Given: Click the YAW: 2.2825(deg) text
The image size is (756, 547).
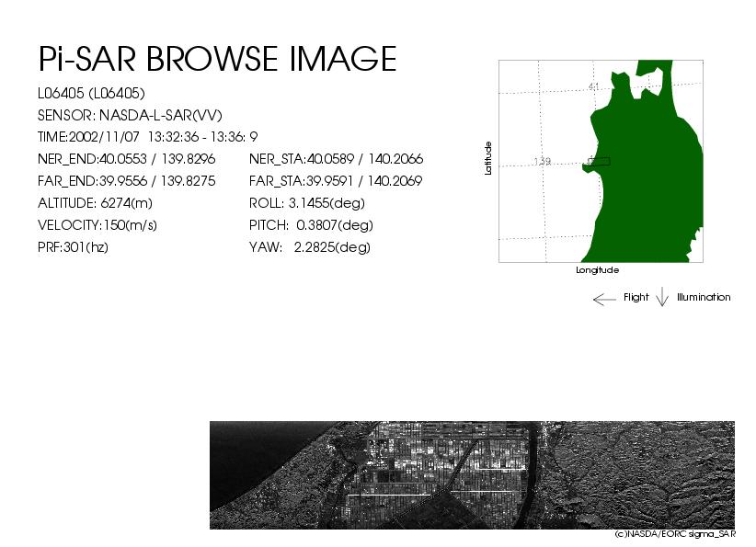Looking at the screenshot, I should click(x=310, y=247).
